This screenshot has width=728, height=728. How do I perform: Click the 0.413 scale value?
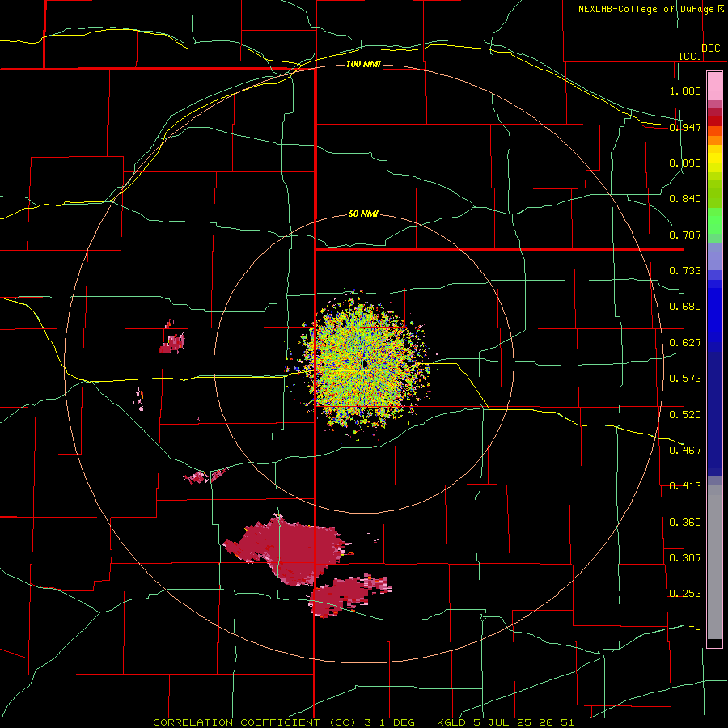pos(685,486)
